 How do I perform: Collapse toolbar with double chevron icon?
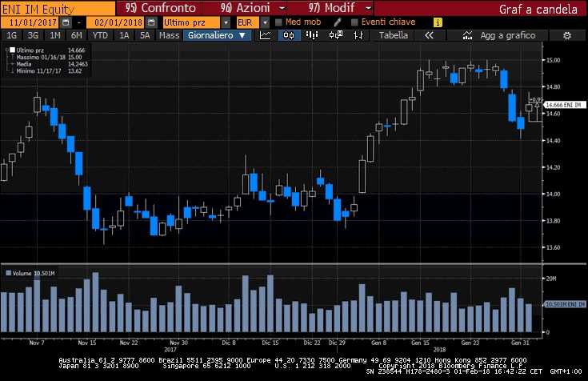point(430,35)
